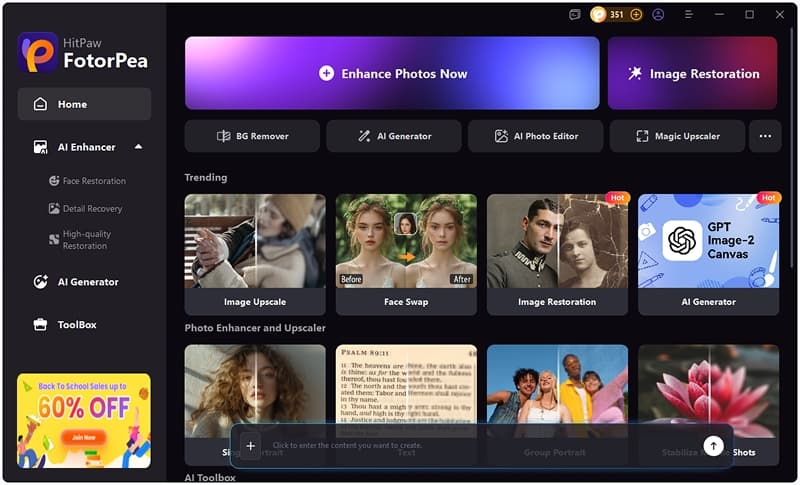
Task: Open the hamburger menu in title bar
Action: click(689, 15)
